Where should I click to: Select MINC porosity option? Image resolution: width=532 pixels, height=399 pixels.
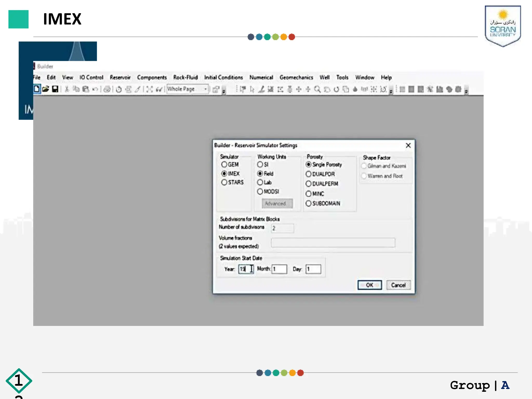point(309,194)
